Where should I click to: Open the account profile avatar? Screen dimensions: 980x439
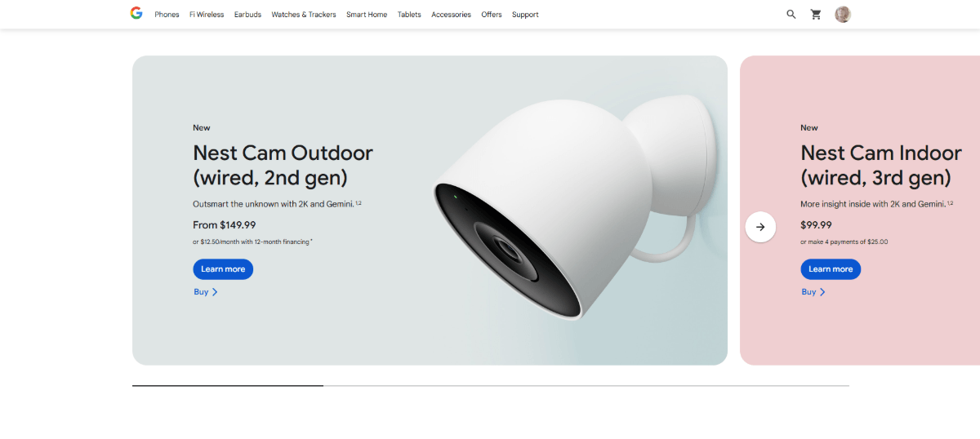pos(843,14)
